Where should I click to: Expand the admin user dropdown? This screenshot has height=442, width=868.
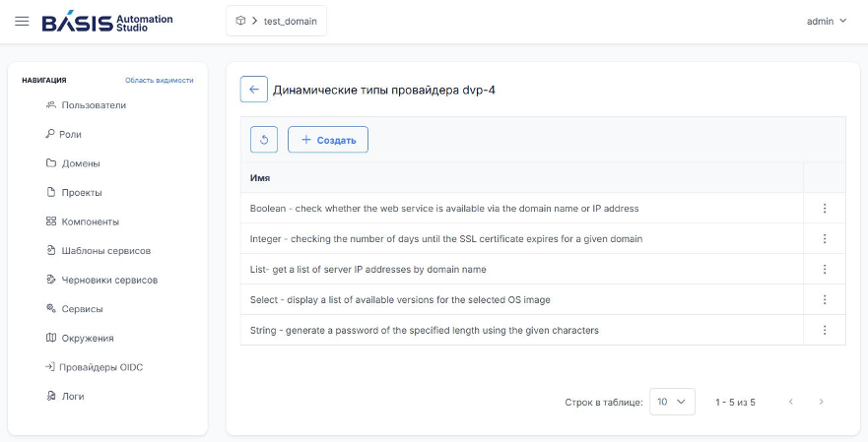pyautogui.click(x=827, y=21)
